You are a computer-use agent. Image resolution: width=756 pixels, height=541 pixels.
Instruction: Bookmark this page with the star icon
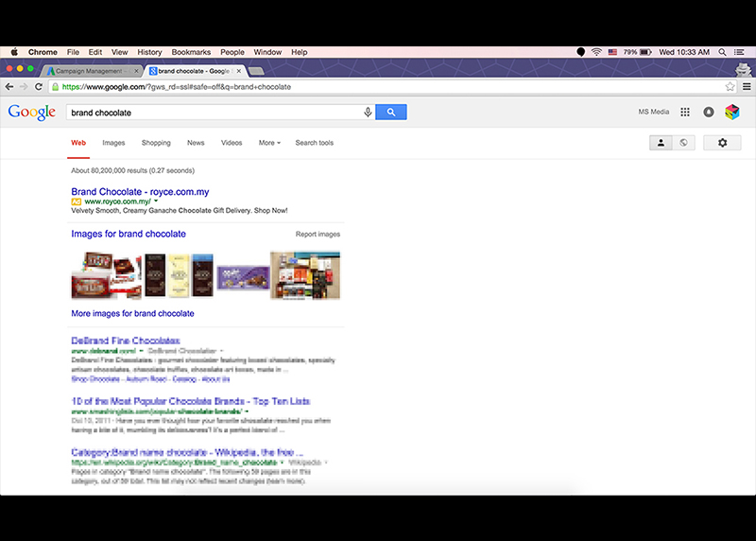pyautogui.click(x=730, y=87)
